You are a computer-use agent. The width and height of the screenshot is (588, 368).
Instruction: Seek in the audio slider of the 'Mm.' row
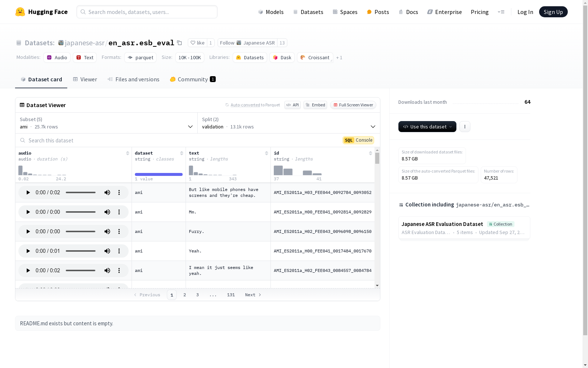pyautogui.click(x=80, y=212)
